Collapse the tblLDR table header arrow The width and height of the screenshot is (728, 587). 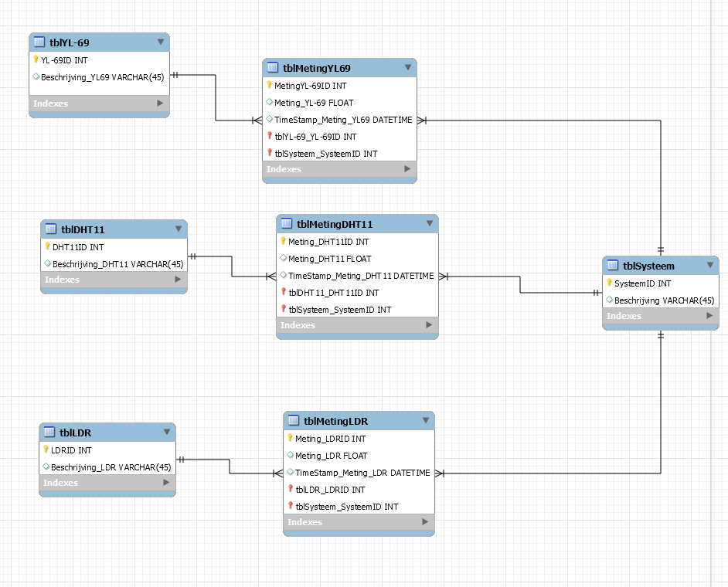(167, 432)
